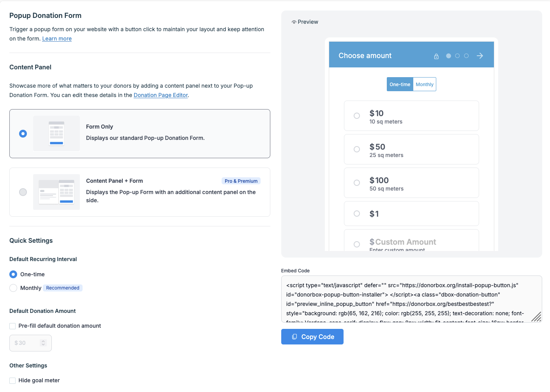Click the Form Only layout thumbnail
This screenshot has width=550, height=392.
coord(56,133)
